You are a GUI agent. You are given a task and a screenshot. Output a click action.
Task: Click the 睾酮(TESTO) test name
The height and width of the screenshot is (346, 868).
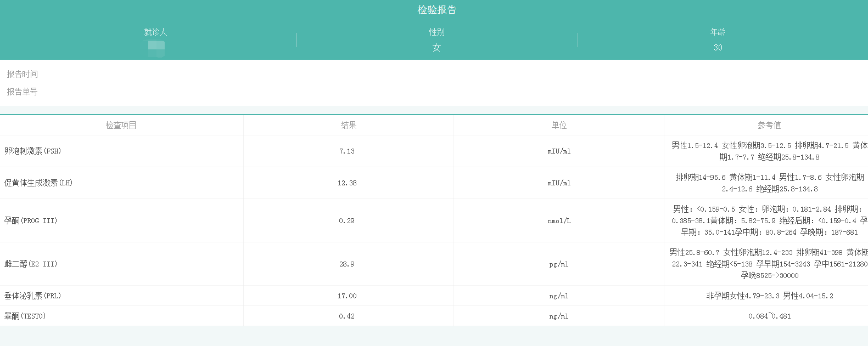tap(25, 316)
